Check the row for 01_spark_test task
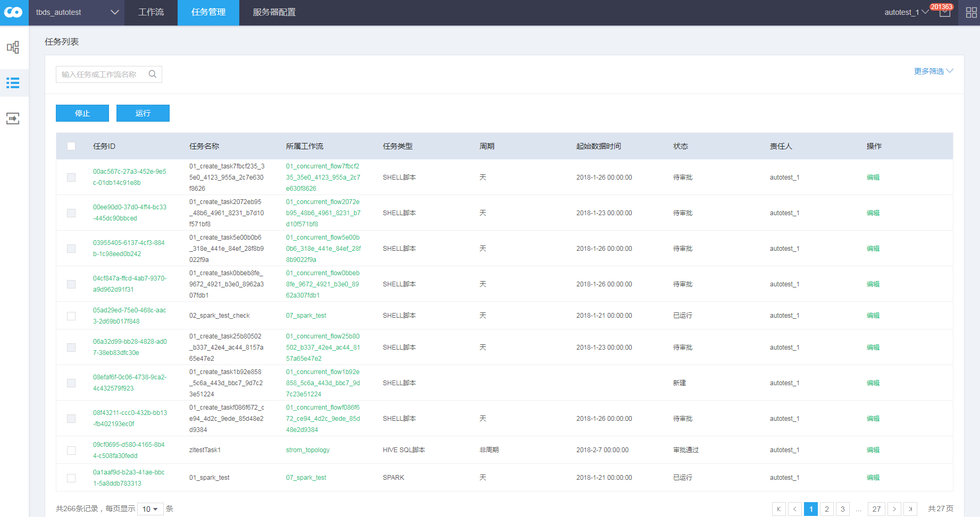 point(71,478)
